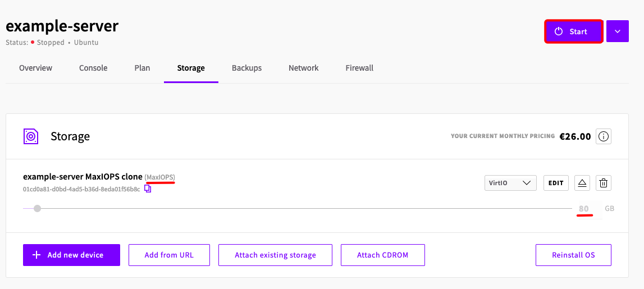Click Add new device button
The height and width of the screenshot is (289, 644).
(71, 255)
